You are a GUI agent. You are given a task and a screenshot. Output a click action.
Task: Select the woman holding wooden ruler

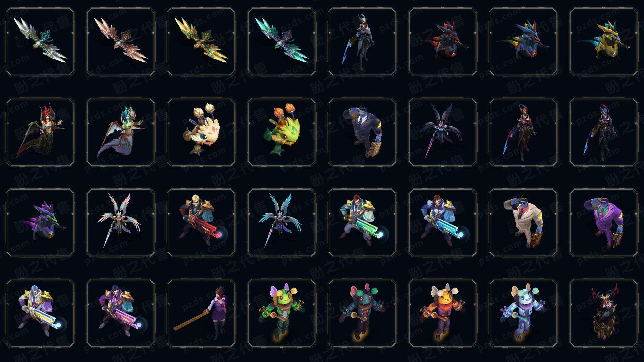click(x=201, y=313)
